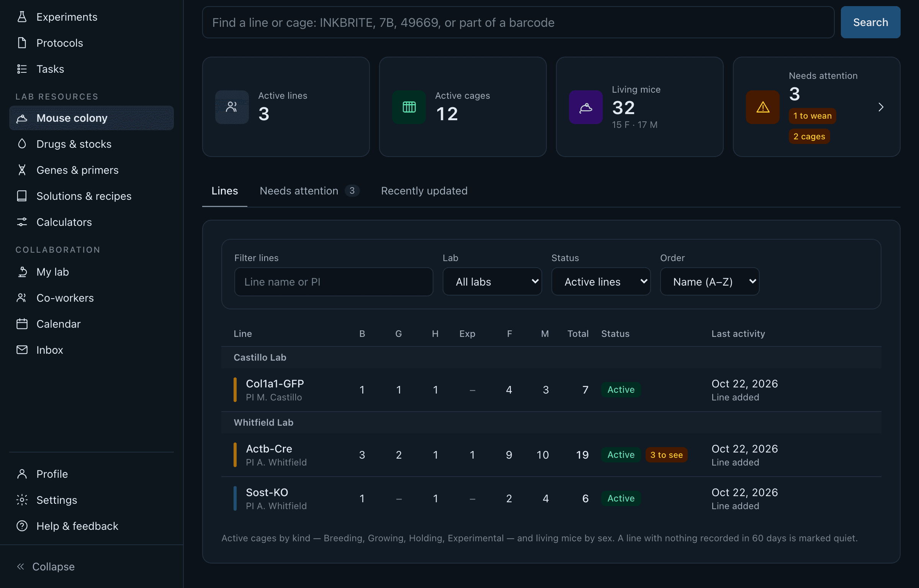This screenshot has height=588, width=919.
Task: Click the Protocols document icon
Action: tap(22, 43)
